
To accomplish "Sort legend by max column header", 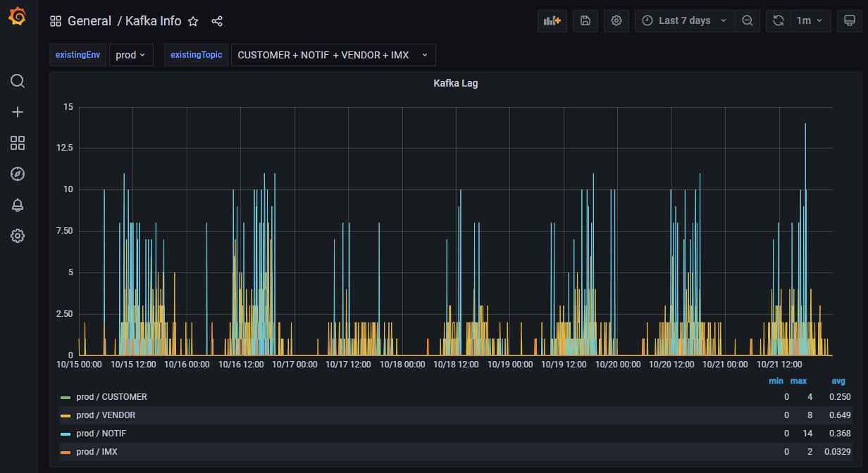I will 798,381.
